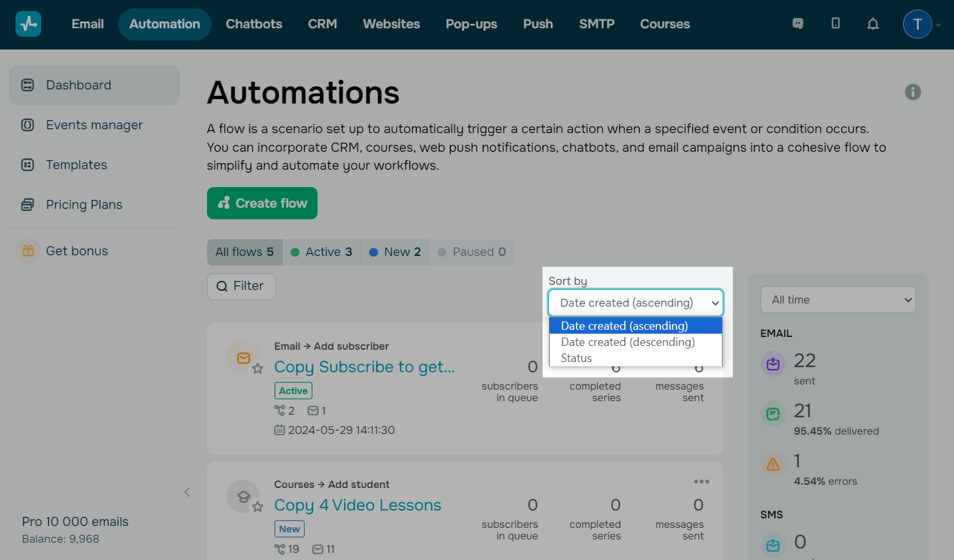Click the New status badge
The height and width of the screenshot is (560, 954).
click(289, 528)
